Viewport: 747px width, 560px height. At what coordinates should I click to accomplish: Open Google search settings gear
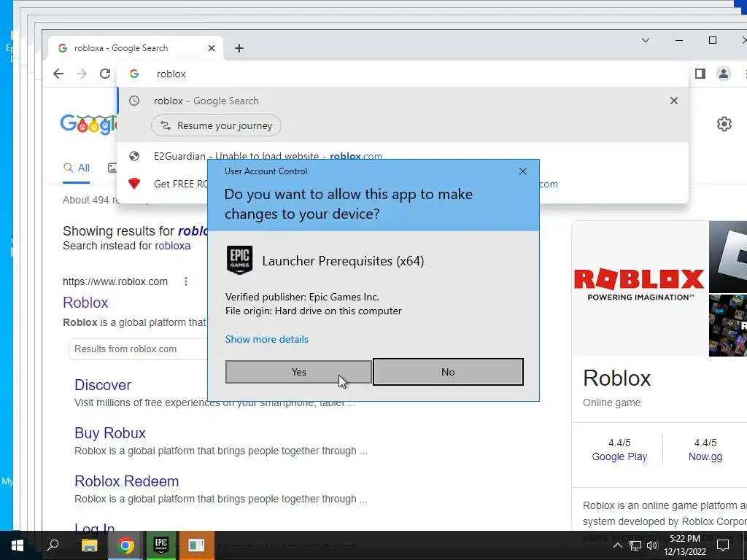724,124
